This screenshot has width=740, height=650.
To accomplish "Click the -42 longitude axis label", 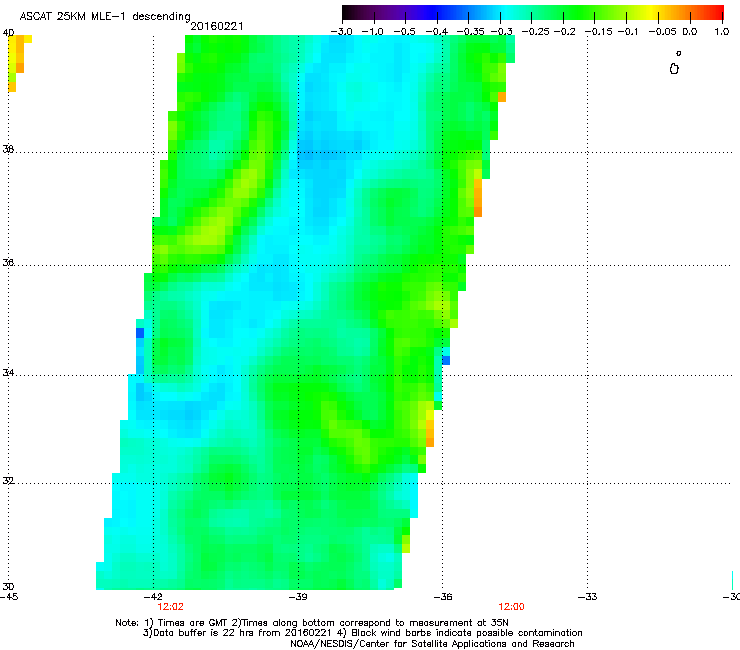I will [153, 597].
